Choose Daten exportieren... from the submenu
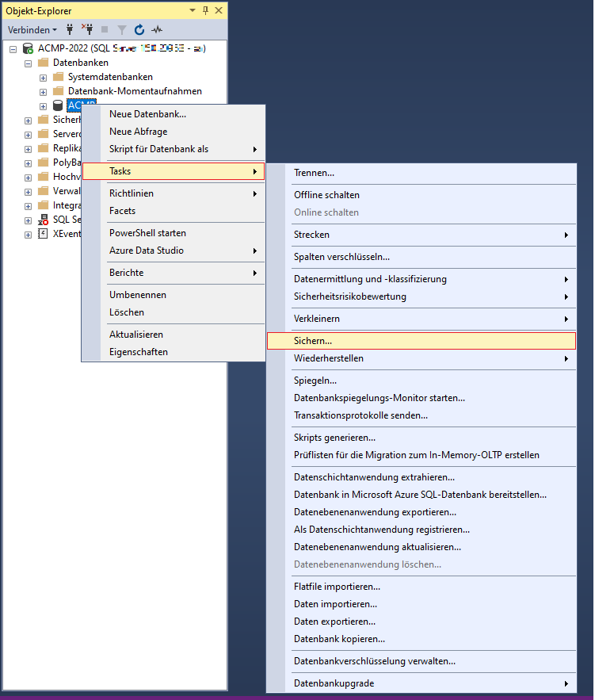The width and height of the screenshot is (595, 700). [334, 622]
